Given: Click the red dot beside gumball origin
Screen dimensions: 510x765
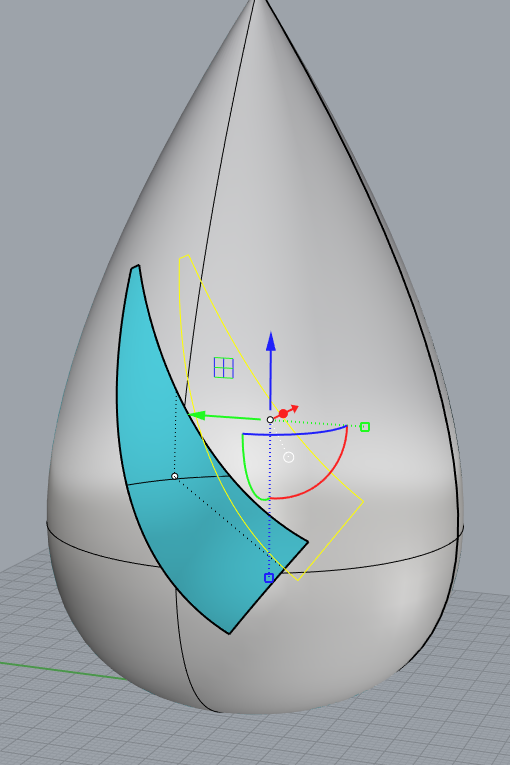Looking at the screenshot, I should click(283, 414).
